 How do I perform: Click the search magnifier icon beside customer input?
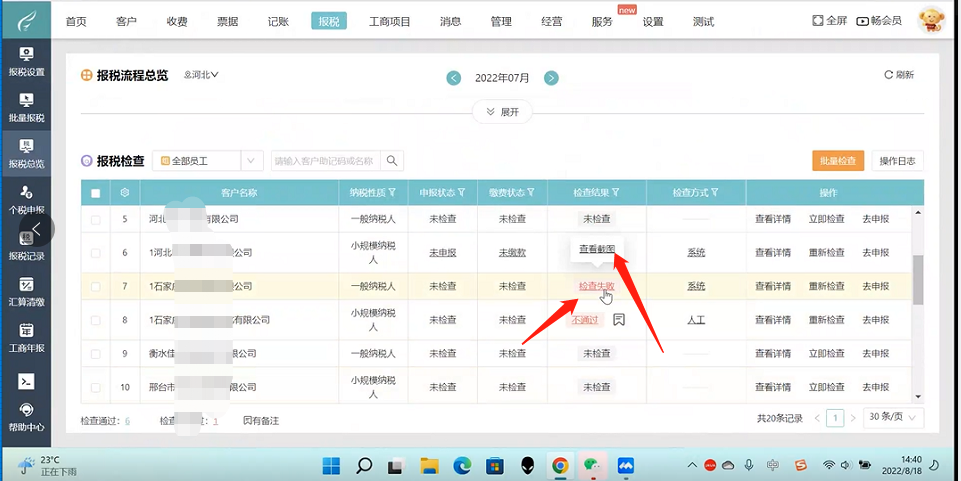(x=393, y=161)
